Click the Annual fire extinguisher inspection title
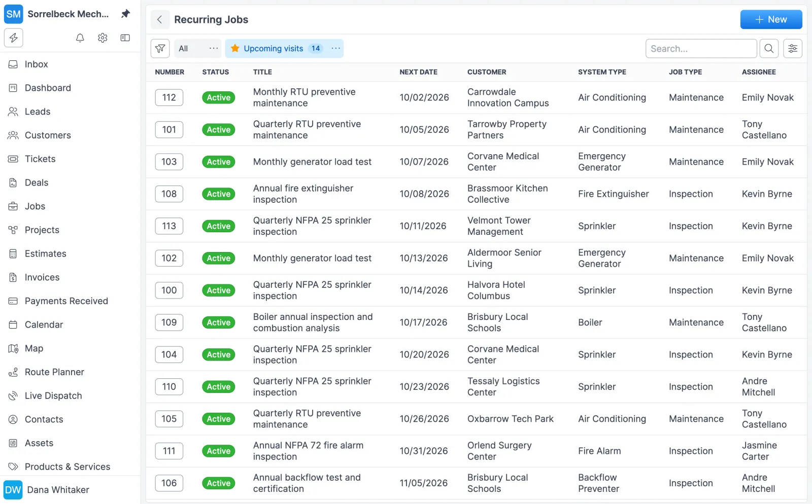The image size is (812, 504). coord(303,194)
